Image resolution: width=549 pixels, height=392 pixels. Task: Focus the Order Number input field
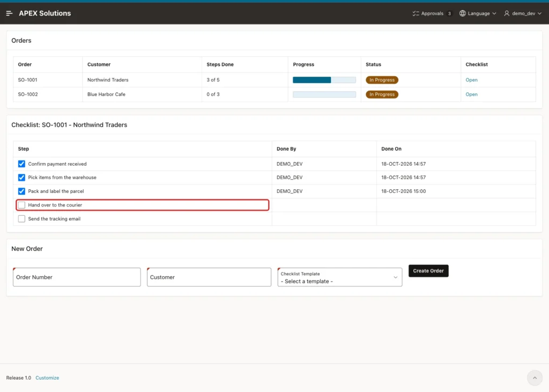click(77, 277)
